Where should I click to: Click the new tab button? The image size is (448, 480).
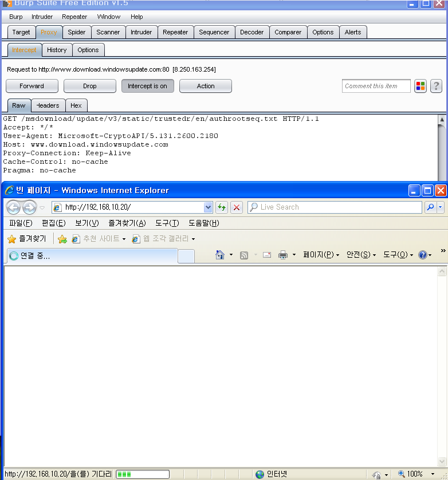186,256
